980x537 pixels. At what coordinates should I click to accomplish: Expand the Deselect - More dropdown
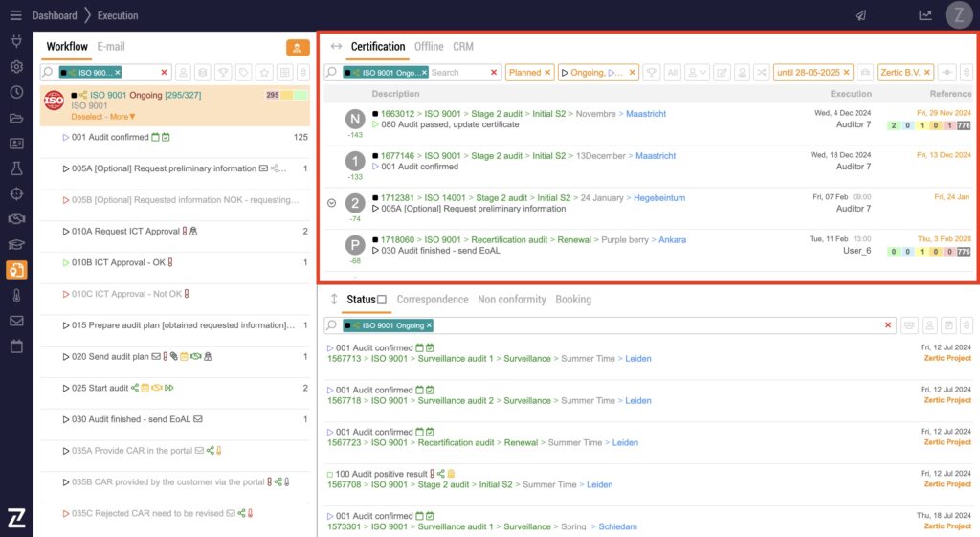[x=103, y=117]
